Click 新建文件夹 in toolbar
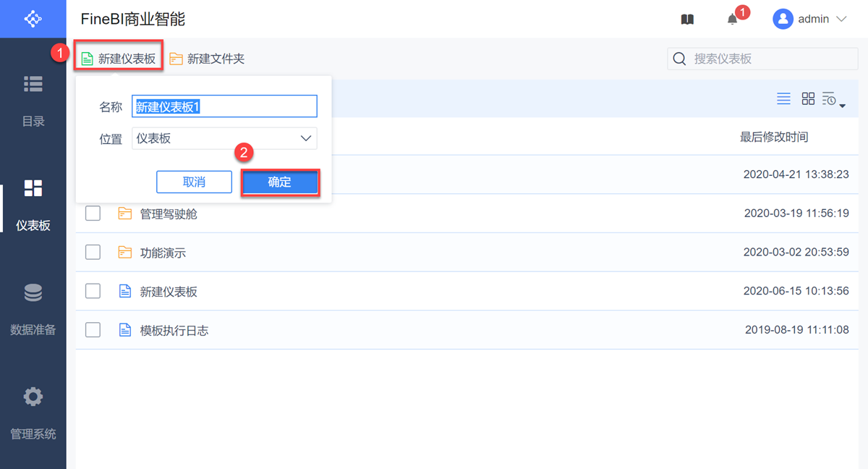Screen dimensions: 868x469 tap(208, 59)
